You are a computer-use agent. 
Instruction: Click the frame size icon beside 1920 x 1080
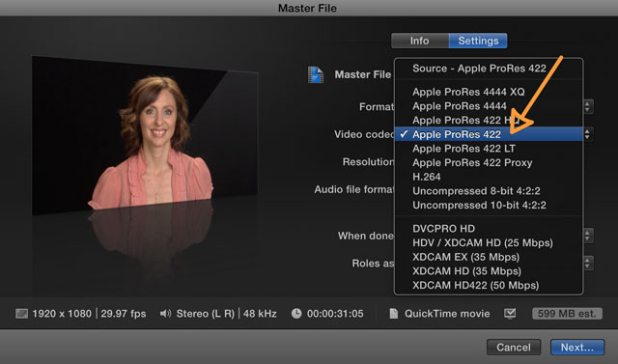21,314
